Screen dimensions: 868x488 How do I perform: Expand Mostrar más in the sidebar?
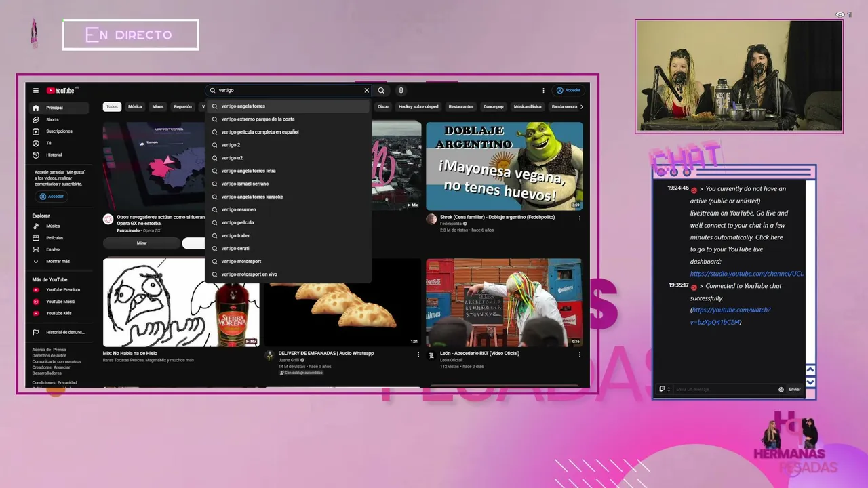(x=60, y=261)
